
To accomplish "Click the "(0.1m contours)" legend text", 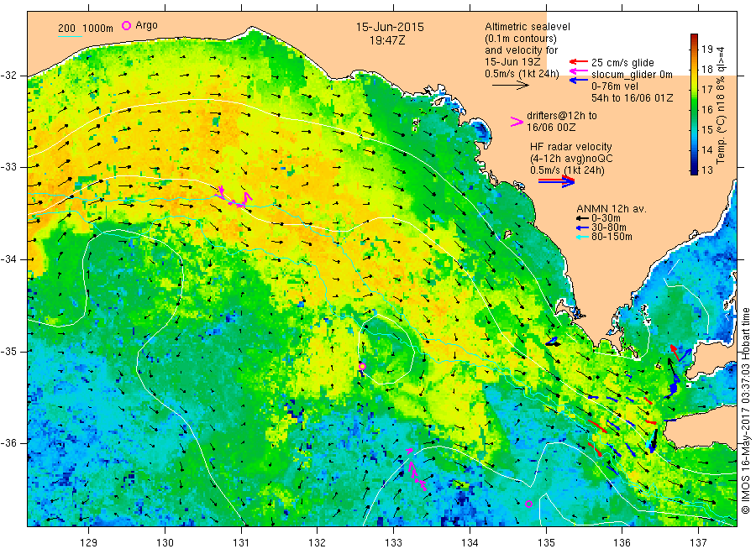I will 521,39.
